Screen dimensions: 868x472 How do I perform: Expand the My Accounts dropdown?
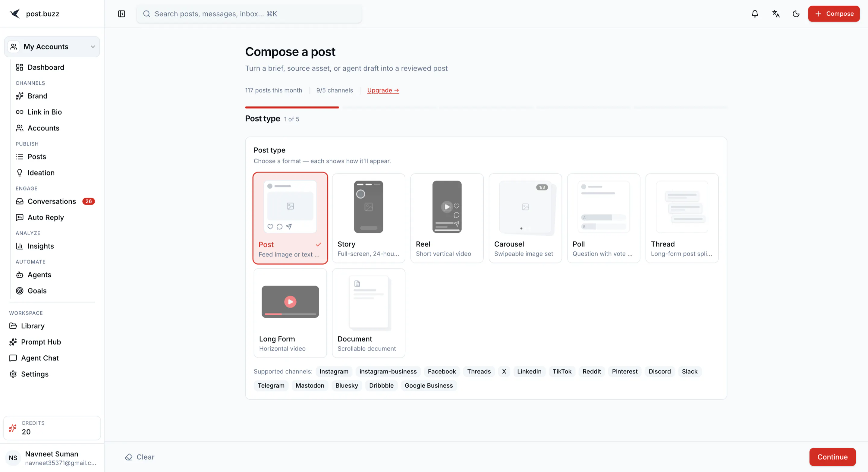click(52, 47)
